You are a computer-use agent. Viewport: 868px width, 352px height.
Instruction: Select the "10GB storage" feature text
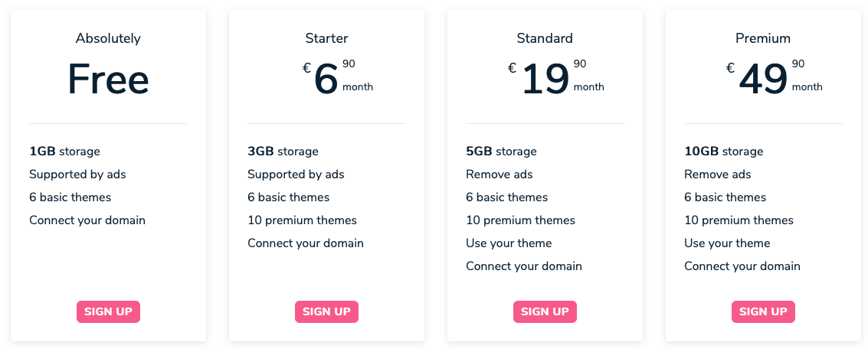tap(723, 152)
